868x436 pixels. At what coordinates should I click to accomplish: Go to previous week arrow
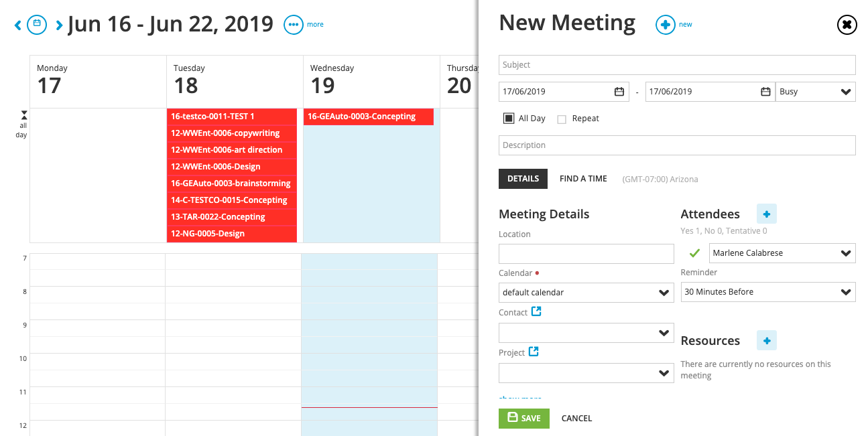18,25
